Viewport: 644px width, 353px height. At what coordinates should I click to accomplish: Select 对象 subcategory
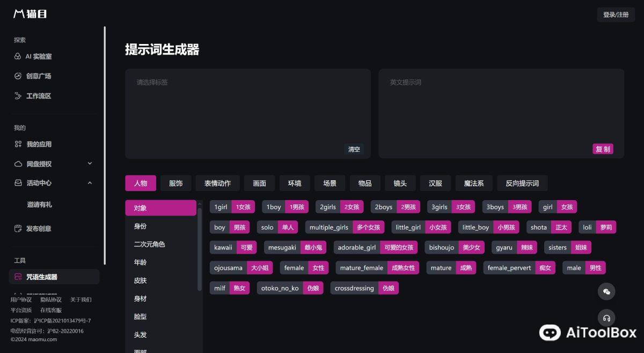tap(160, 208)
